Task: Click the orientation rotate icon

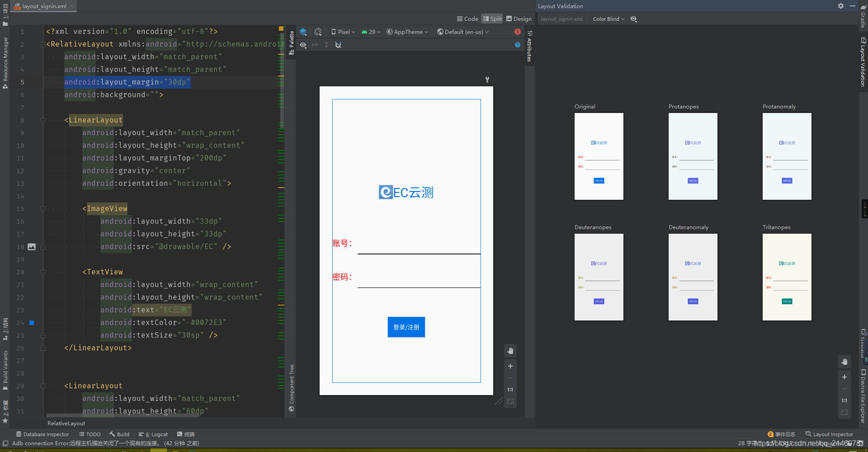Action: tap(318, 32)
